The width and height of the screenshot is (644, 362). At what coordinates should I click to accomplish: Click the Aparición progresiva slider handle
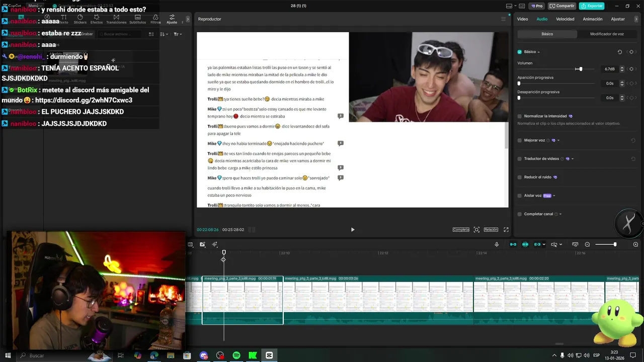(x=519, y=83)
